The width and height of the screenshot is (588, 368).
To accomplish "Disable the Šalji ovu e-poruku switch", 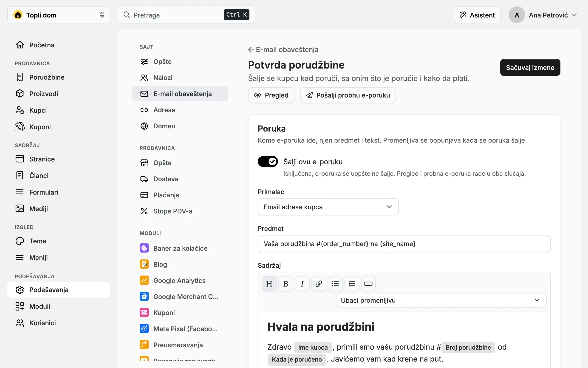I will (268, 161).
